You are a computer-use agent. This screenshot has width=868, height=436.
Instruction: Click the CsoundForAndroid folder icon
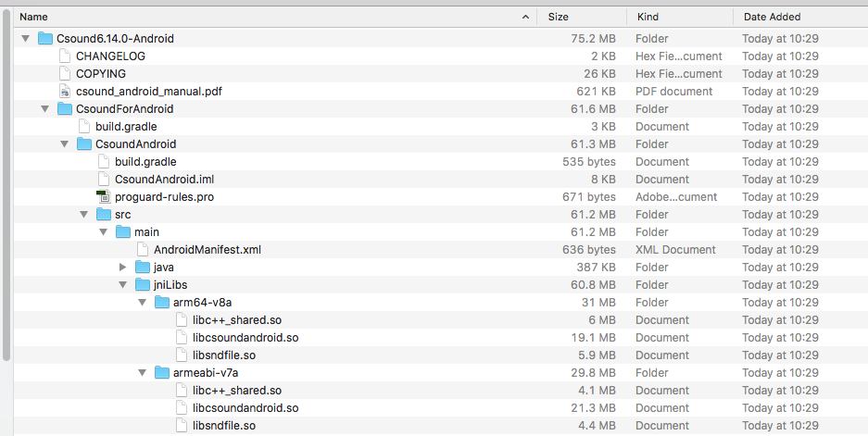65,108
